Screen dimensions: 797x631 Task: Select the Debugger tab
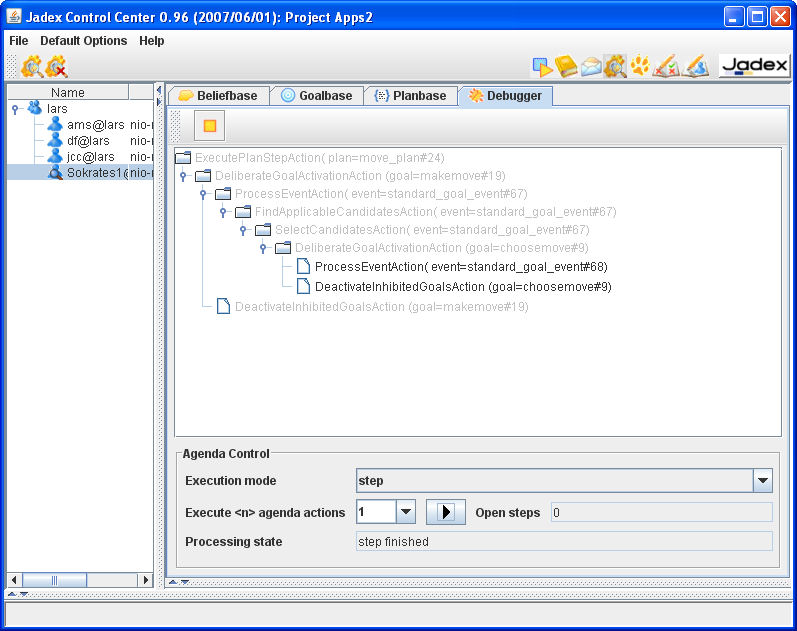[x=506, y=96]
